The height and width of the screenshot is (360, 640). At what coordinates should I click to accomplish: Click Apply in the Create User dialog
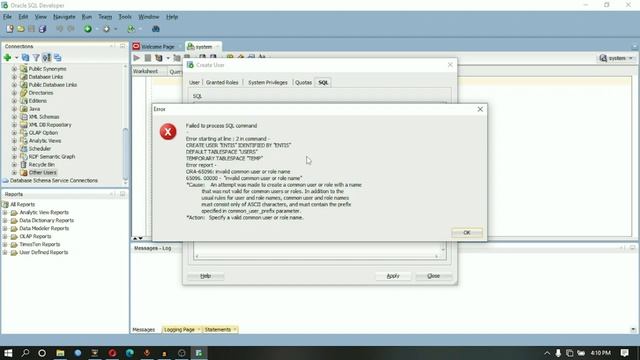pyautogui.click(x=393, y=276)
